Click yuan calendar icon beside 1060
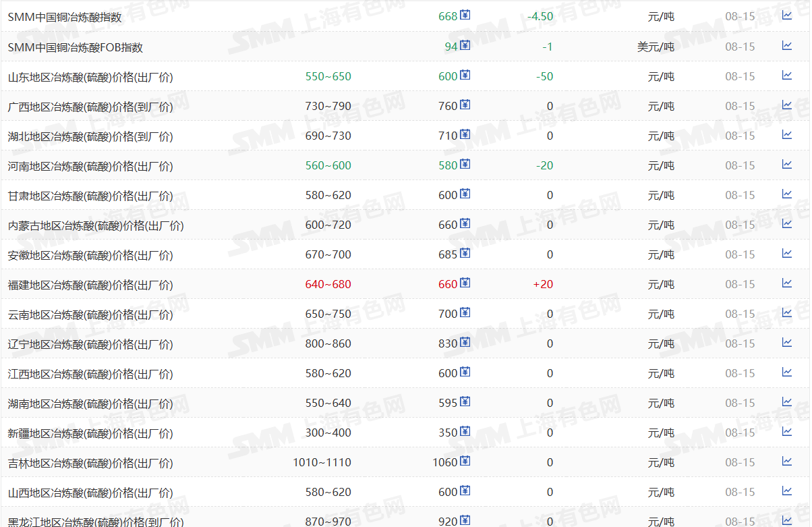Image resolution: width=812 pixels, height=527 pixels. tap(465, 461)
